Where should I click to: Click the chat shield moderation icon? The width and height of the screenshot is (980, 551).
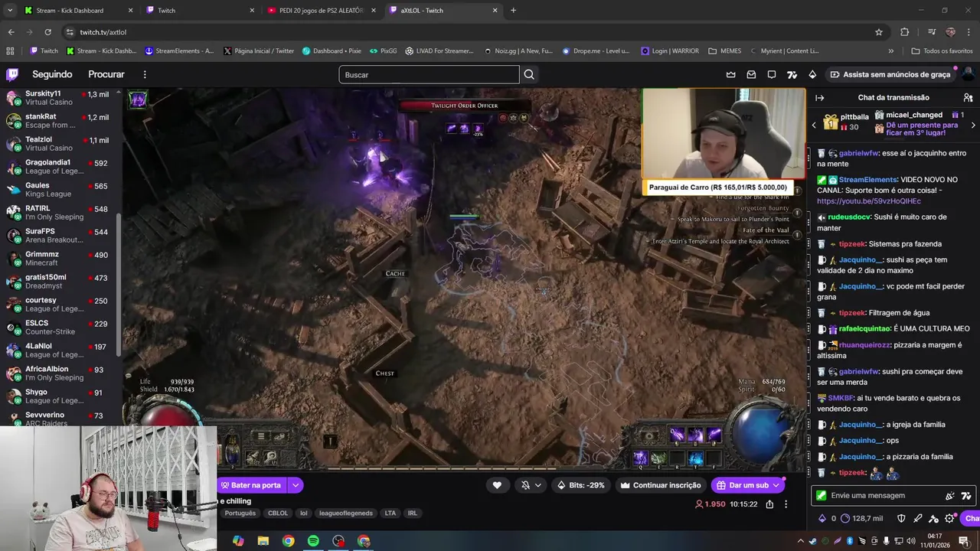901,518
